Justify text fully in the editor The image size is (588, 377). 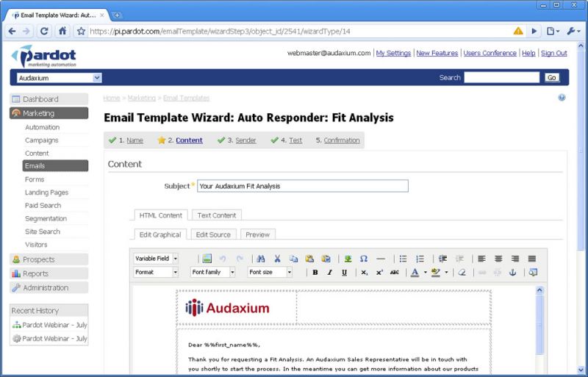pos(531,259)
